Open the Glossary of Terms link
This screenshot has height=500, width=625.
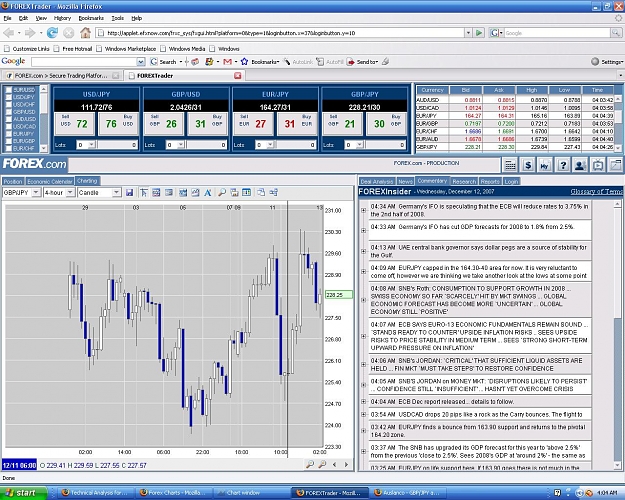tap(596, 192)
